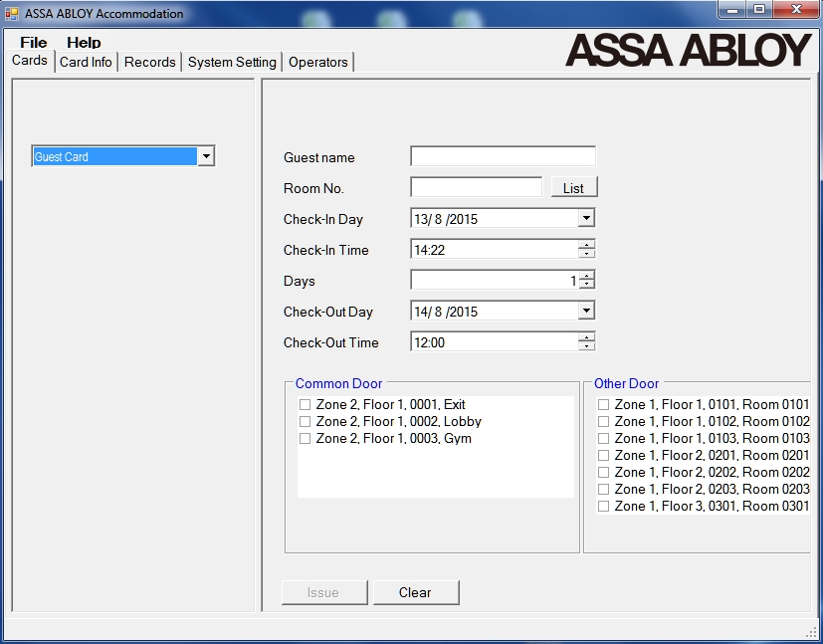Increase Check-In Time with the up arrow
Viewport: 823px width, 644px height.
coord(587,245)
